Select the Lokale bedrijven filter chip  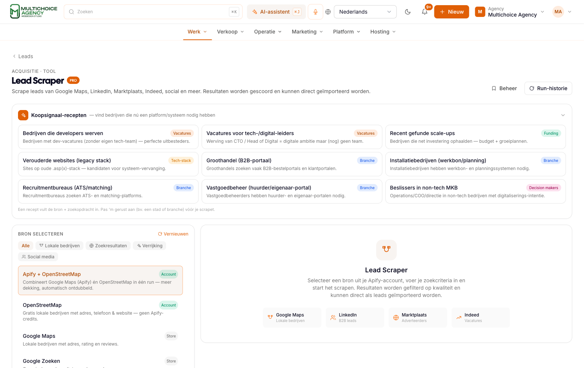tap(60, 246)
